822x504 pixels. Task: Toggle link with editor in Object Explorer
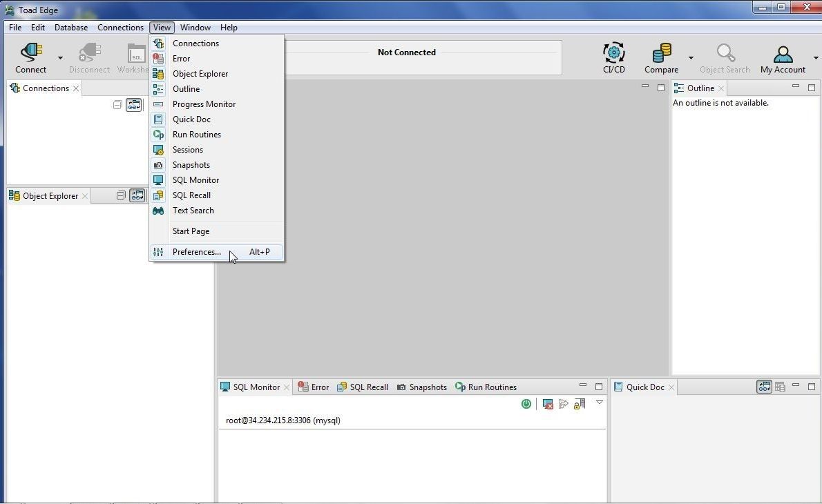click(137, 196)
